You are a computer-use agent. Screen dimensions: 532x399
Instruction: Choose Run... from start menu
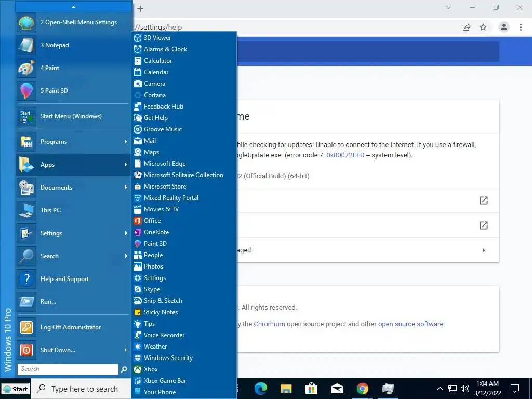click(x=73, y=302)
